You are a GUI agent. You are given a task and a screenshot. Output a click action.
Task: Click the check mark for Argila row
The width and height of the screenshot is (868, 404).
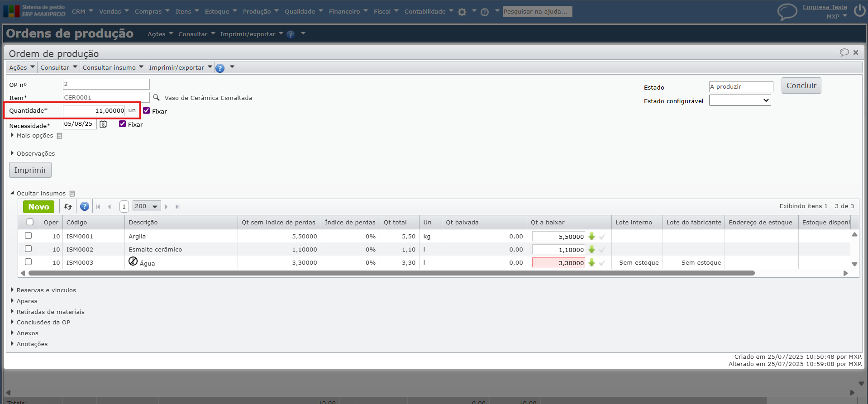pyautogui.click(x=602, y=237)
